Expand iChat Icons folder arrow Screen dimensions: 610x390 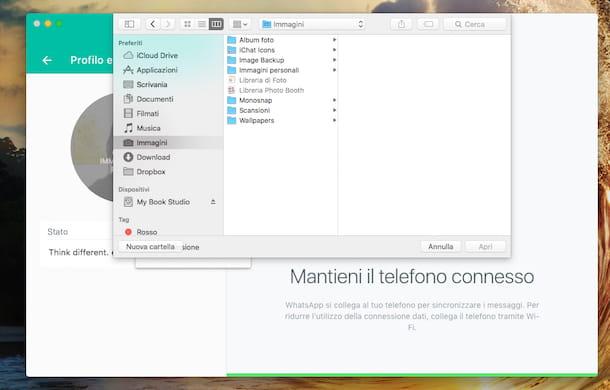334,50
